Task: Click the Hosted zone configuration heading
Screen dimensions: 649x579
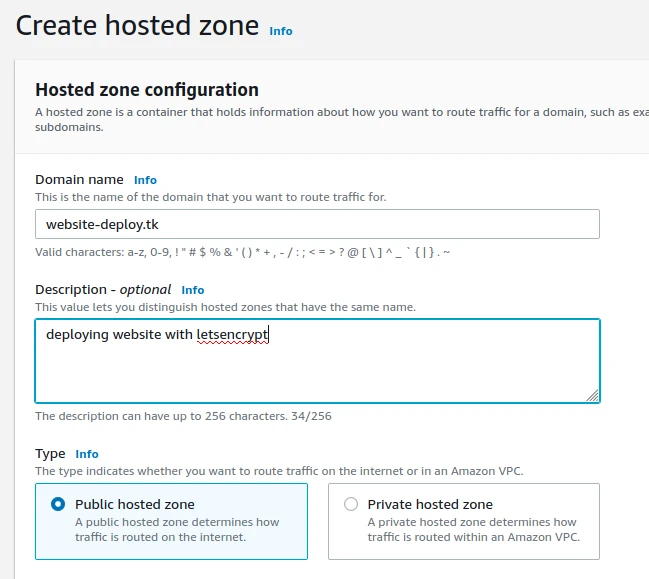Action: tap(147, 90)
